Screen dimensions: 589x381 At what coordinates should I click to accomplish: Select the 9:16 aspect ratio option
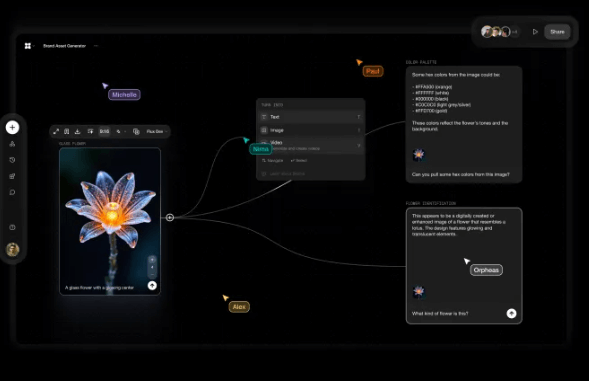coord(104,132)
